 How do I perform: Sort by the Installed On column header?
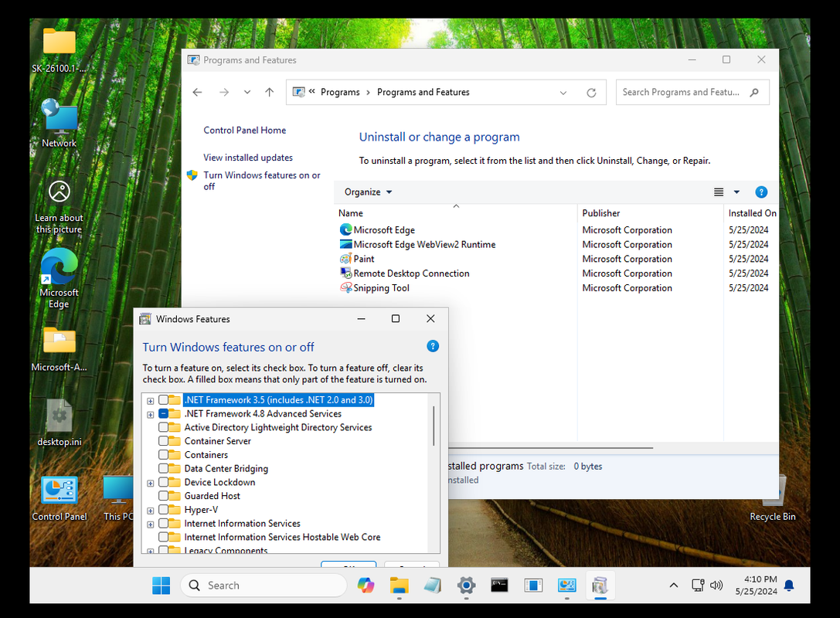(x=752, y=212)
